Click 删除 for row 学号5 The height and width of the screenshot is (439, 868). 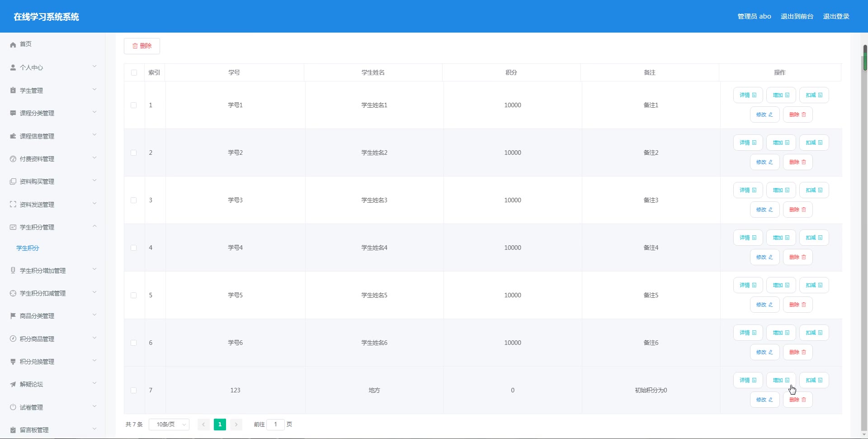[x=797, y=305]
